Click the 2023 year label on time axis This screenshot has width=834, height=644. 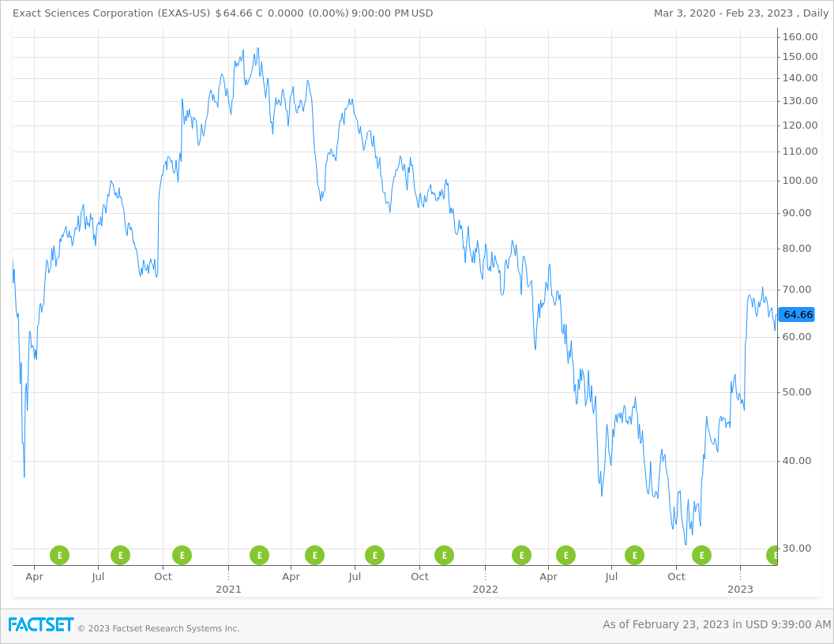pos(740,589)
